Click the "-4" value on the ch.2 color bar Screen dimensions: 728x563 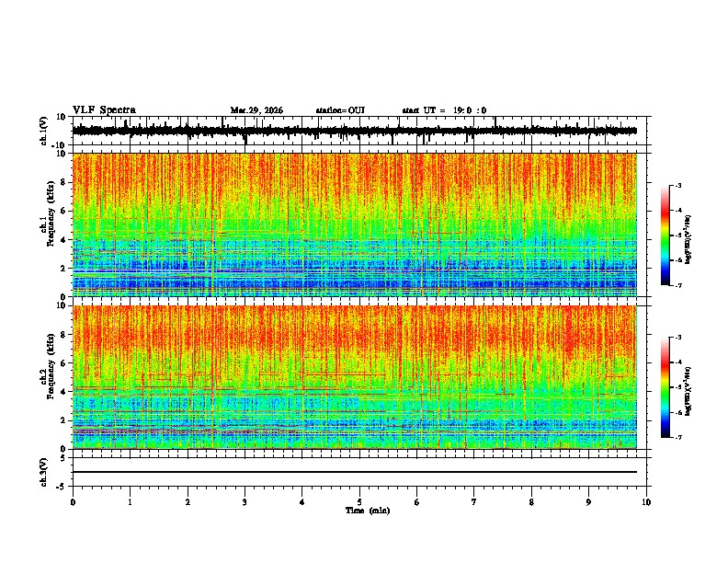[678, 362]
